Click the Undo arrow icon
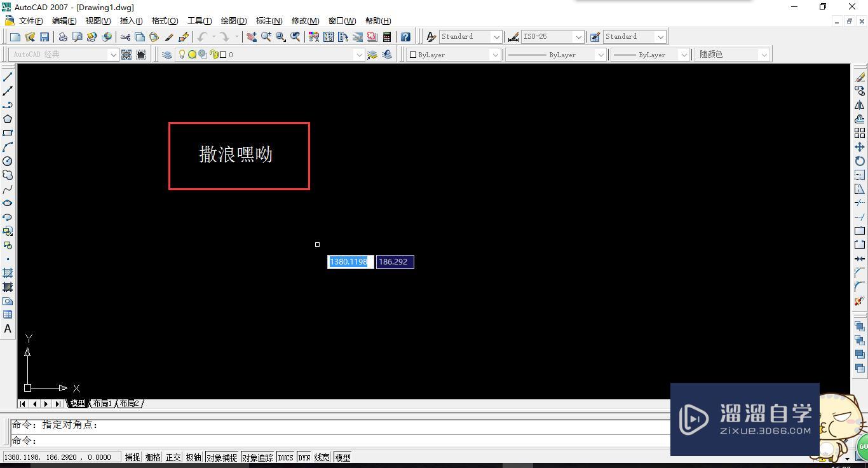The width and height of the screenshot is (868, 468). click(x=202, y=37)
